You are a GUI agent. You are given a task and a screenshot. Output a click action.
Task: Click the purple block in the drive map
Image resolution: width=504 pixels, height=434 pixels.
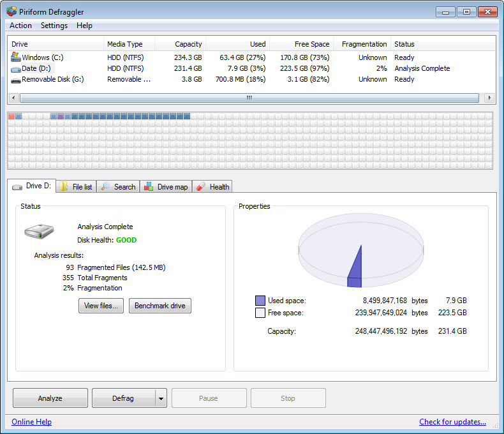click(x=61, y=116)
